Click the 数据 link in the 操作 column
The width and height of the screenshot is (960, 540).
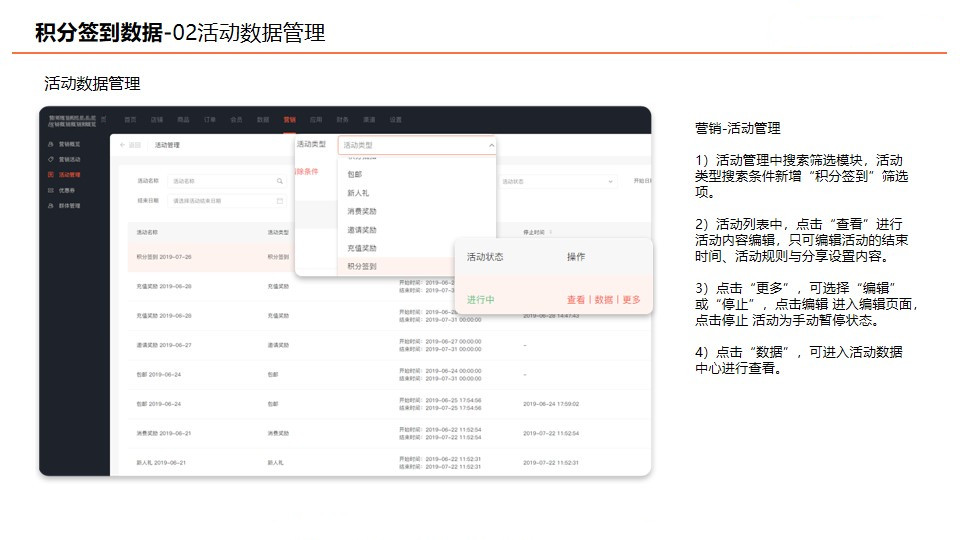[604, 300]
